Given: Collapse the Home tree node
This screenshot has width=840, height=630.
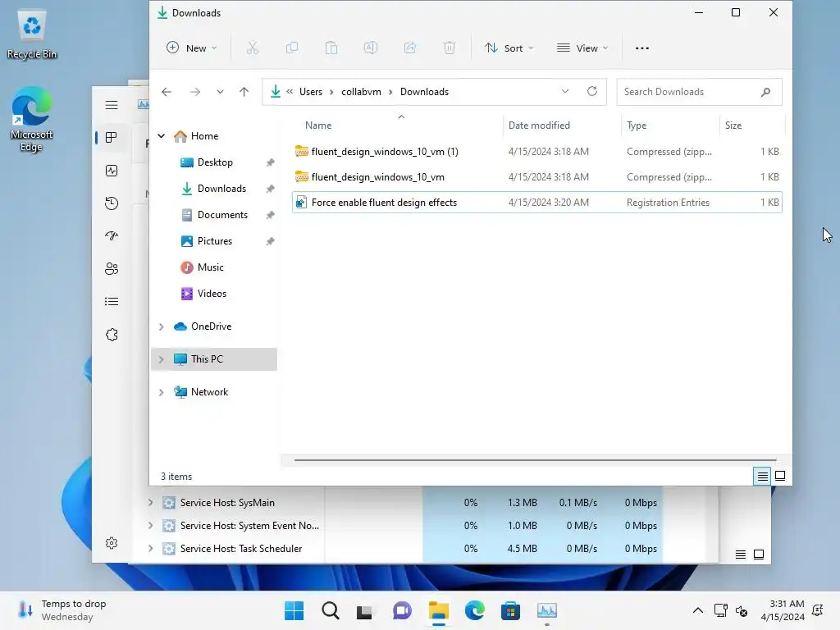Looking at the screenshot, I should (162, 136).
